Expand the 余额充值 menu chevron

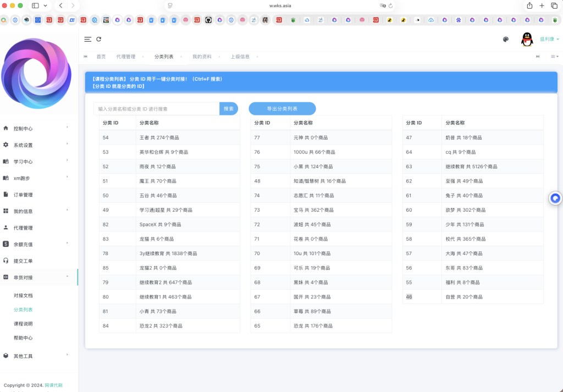67,242
